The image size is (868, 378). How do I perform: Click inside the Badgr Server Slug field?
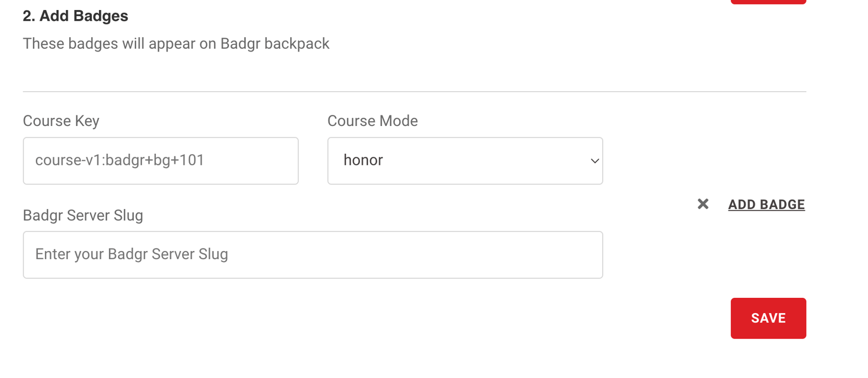click(313, 255)
